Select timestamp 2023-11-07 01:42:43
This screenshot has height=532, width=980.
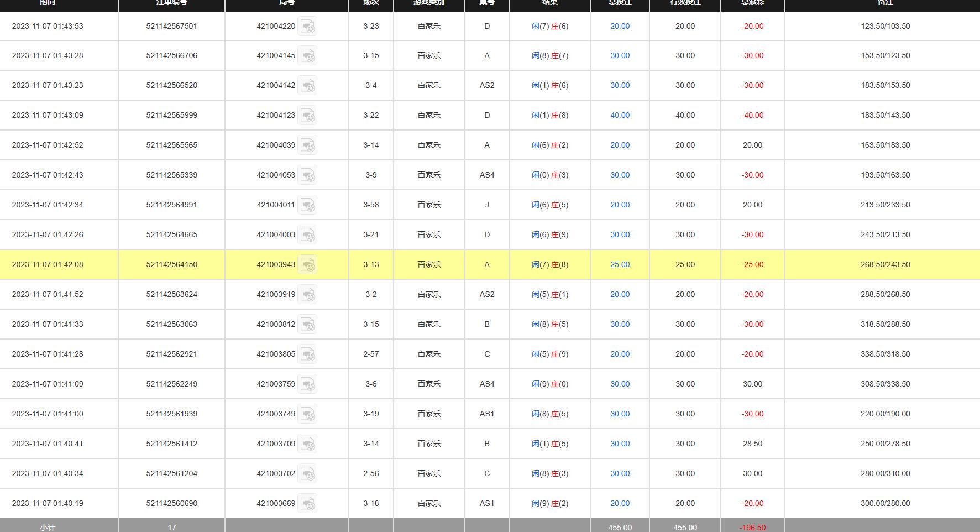point(48,175)
